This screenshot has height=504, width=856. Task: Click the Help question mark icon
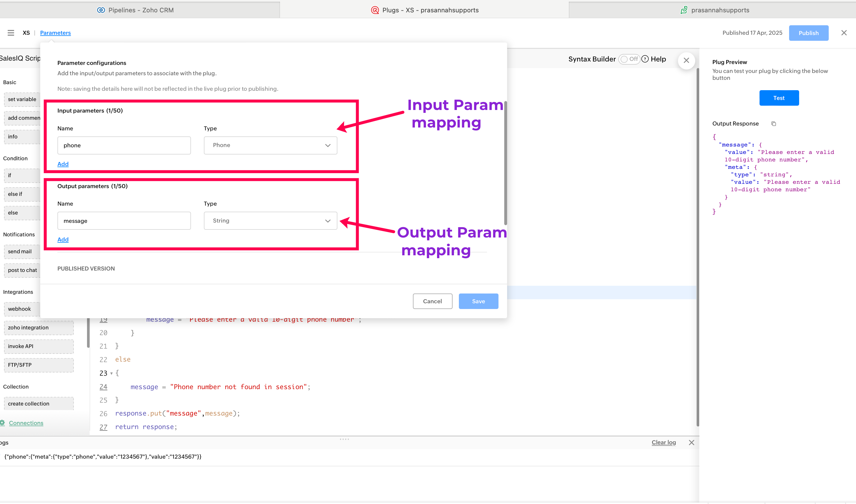click(x=645, y=59)
